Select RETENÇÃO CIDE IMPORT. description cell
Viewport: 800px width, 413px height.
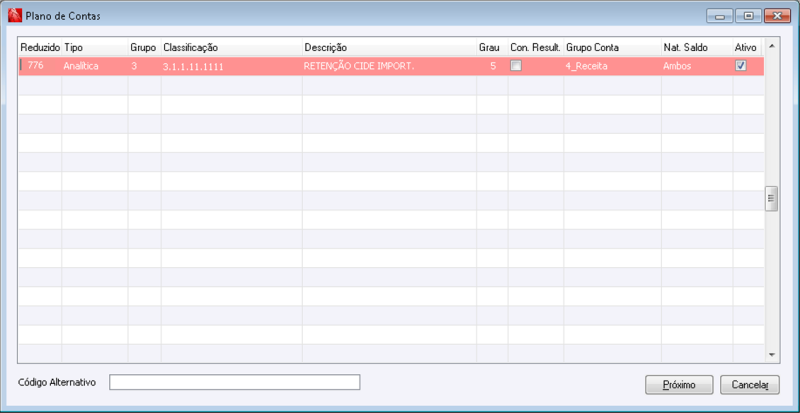click(389, 66)
